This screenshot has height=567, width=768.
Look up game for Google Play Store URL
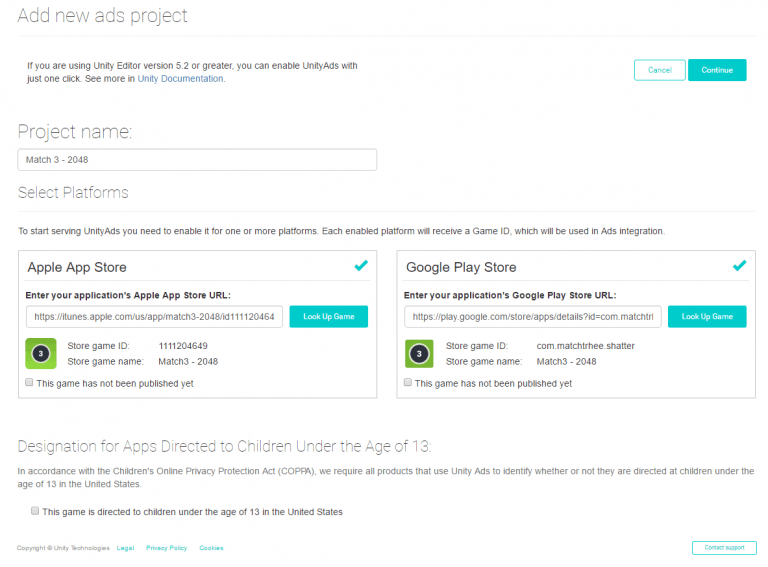pos(707,317)
